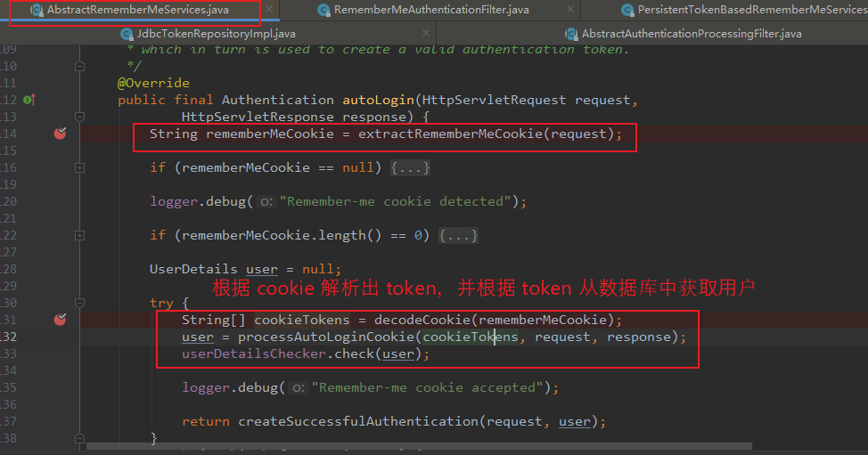Close the JdbcTokenRepositoryImpl.java tab
This screenshot has width=868, height=455.
click(x=426, y=33)
